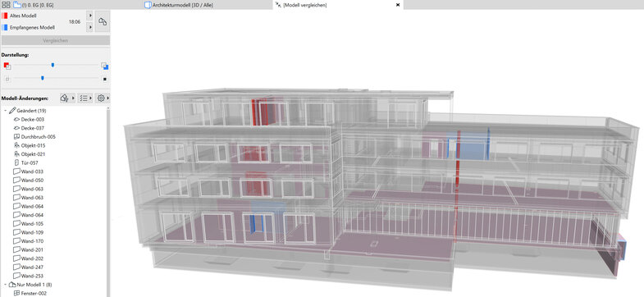Open the tab overview grid icon
This screenshot has width=644, height=297.
[6, 5]
